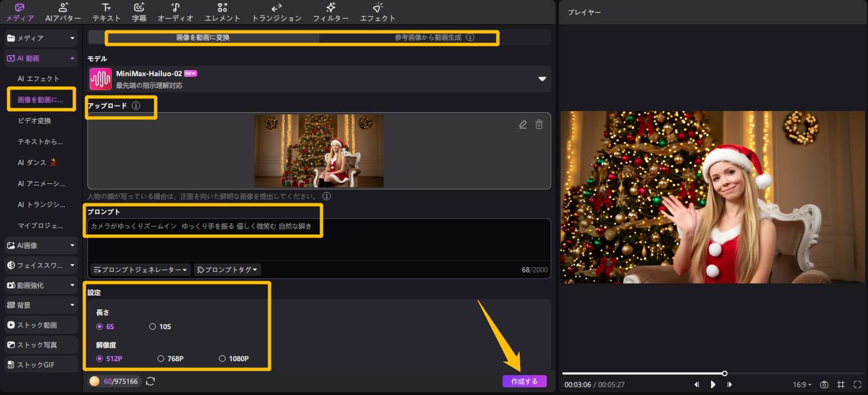Open ストック動画 in the sidebar

[x=41, y=325]
